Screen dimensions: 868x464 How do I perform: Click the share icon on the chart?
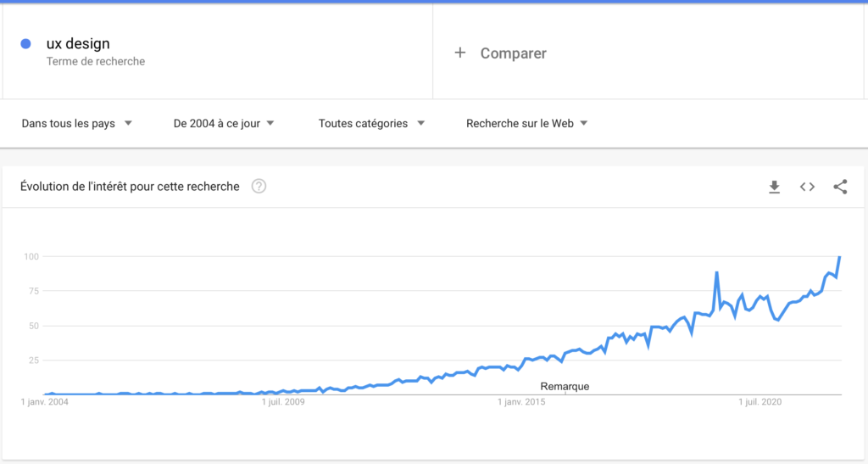click(x=840, y=187)
